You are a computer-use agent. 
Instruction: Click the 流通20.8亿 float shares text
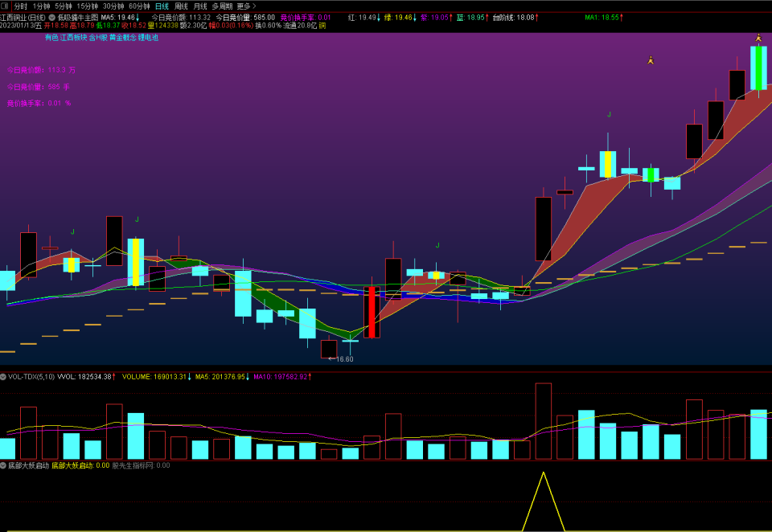pos(300,26)
